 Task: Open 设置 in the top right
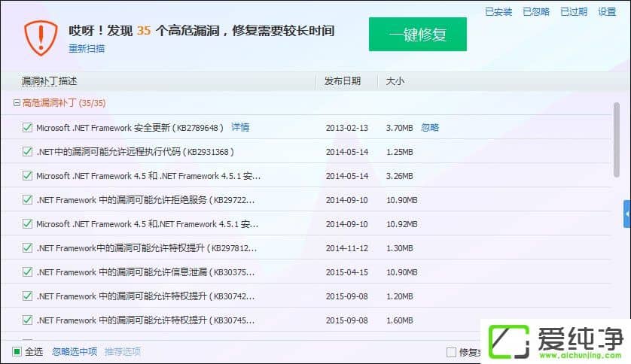pyautogui.click(x=607, y=12)
